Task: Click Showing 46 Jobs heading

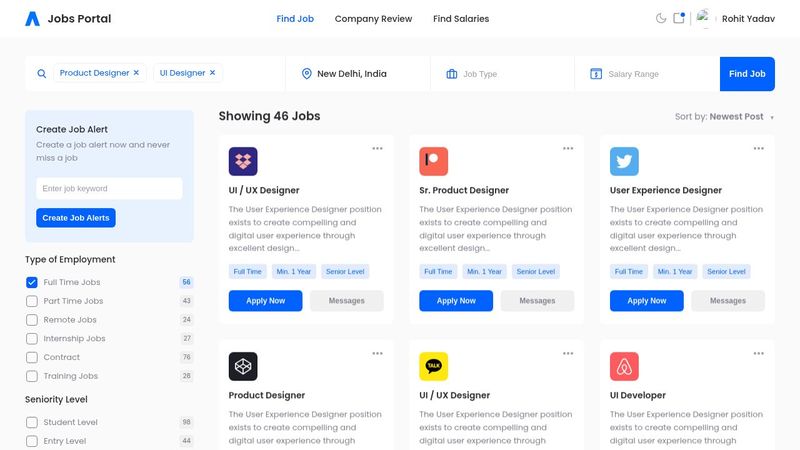Action: [269, 116]
